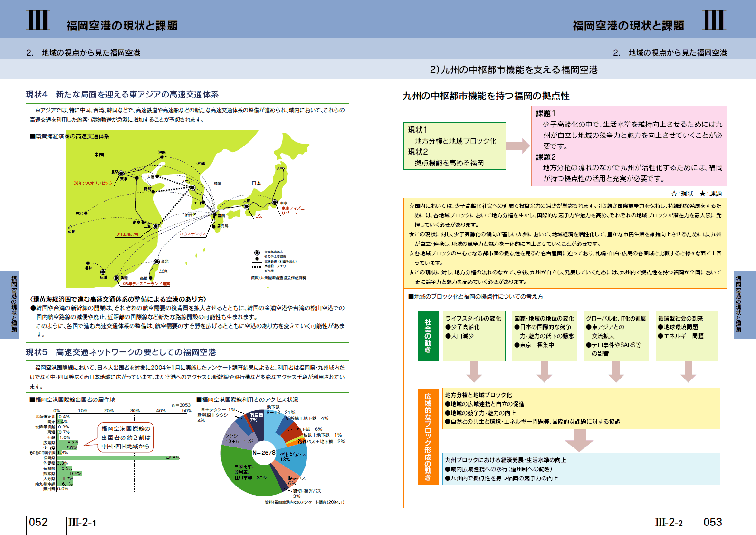Click the III-2-2 section footer
756x535 pixels.
[x=669, y=523]
